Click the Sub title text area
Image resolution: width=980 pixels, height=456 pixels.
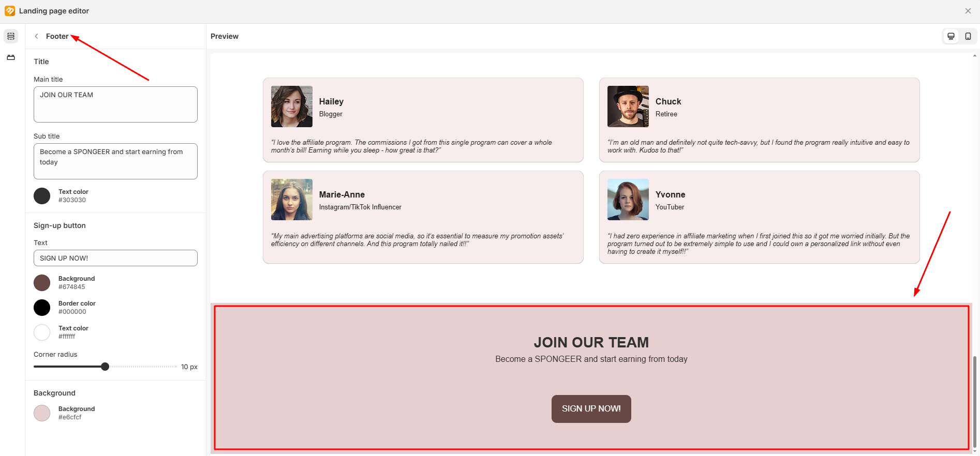[x=115, y=161]
